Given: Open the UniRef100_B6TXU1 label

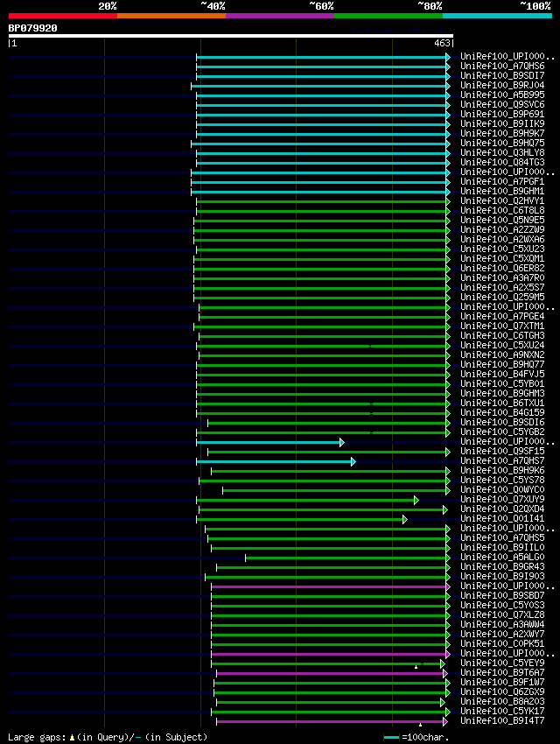Looking at the screenshot, I should [x=502, y=403].
